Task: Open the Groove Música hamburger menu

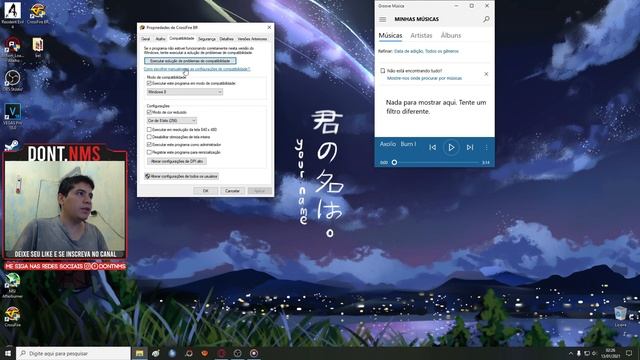Action: pos(382,19)
